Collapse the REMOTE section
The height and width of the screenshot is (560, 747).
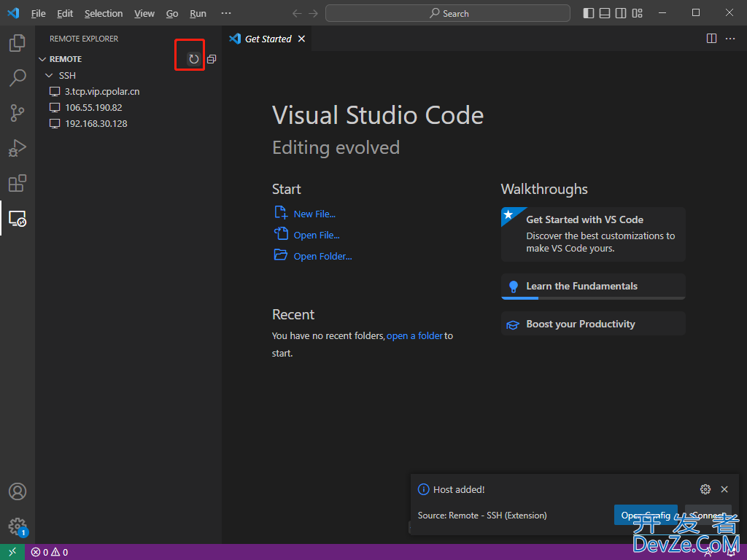coord(42,59)
